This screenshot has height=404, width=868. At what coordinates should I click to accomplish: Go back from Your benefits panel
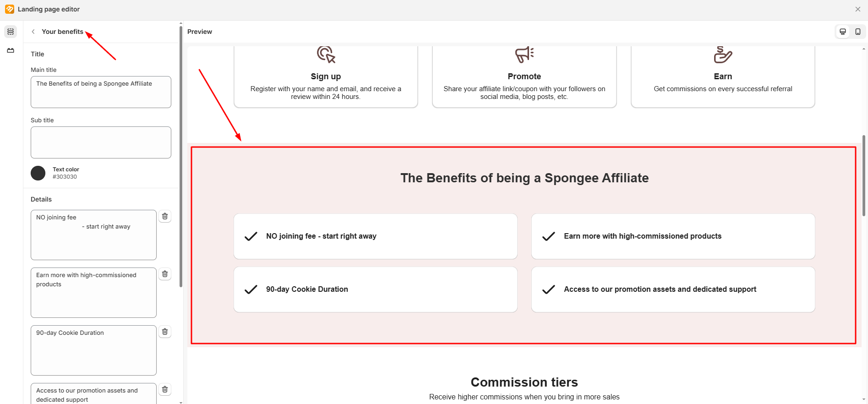click(x=33, y=32)
